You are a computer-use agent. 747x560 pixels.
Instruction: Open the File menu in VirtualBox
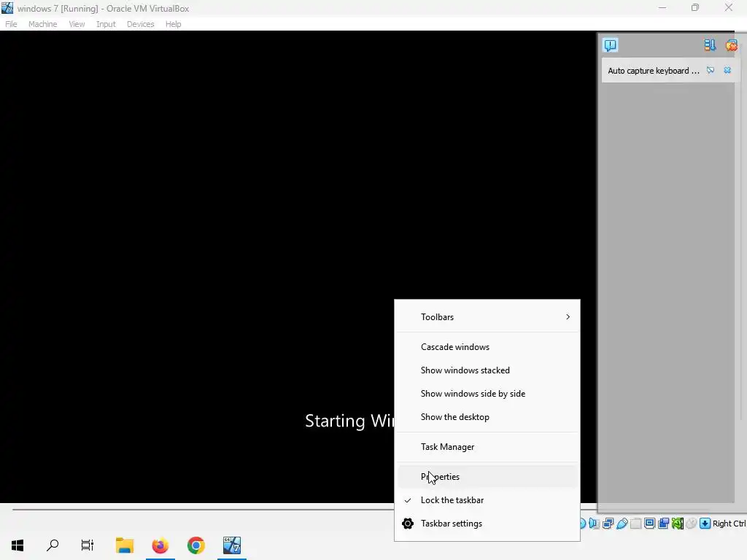click(11, 24)
